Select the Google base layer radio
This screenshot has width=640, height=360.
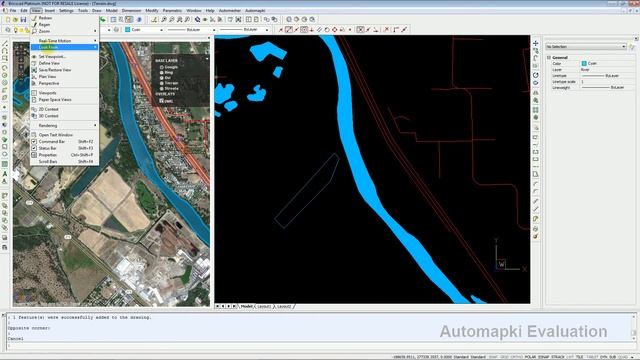tap(162, 67)
